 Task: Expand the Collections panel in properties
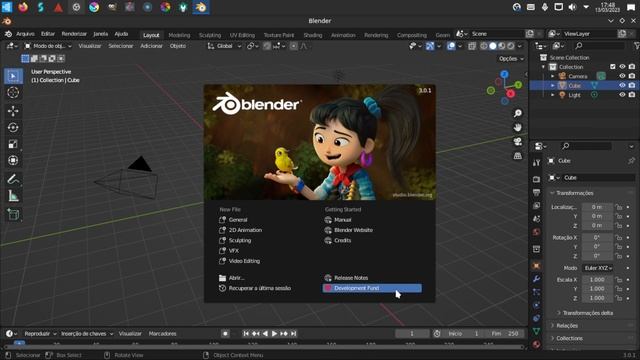tap(569, 338)
